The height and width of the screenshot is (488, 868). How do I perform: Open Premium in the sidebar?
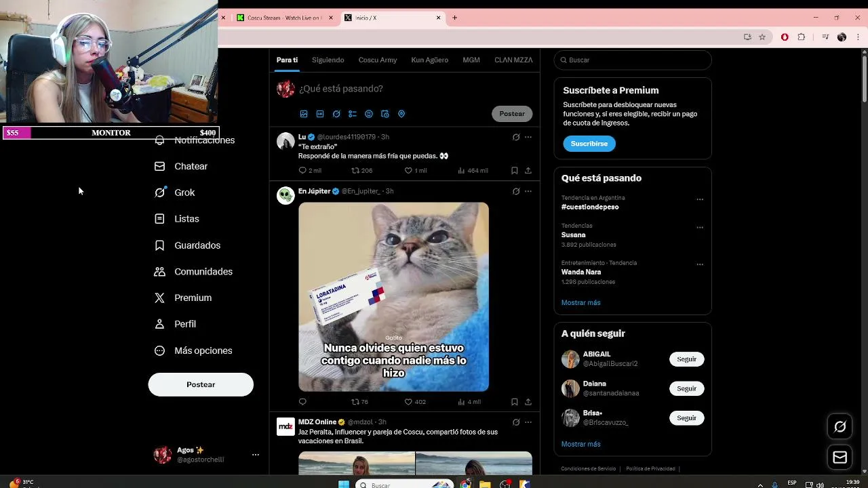click(183, 298)
